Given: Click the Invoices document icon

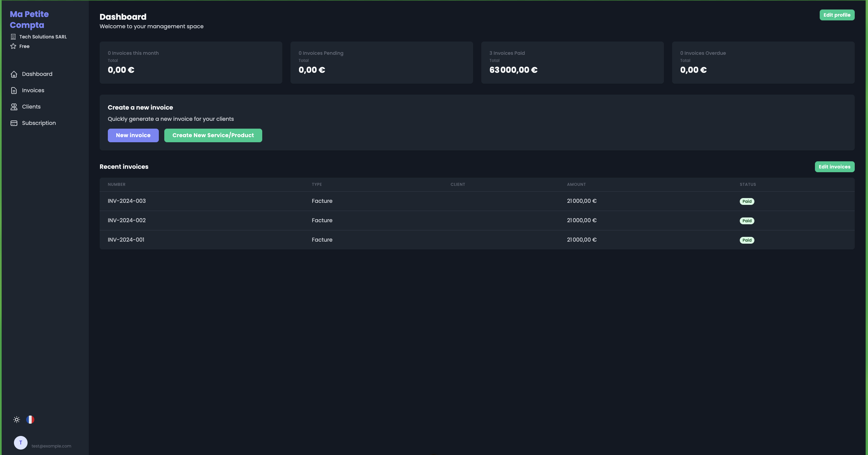Looking at the screenshot, I should tap(14, 91).
